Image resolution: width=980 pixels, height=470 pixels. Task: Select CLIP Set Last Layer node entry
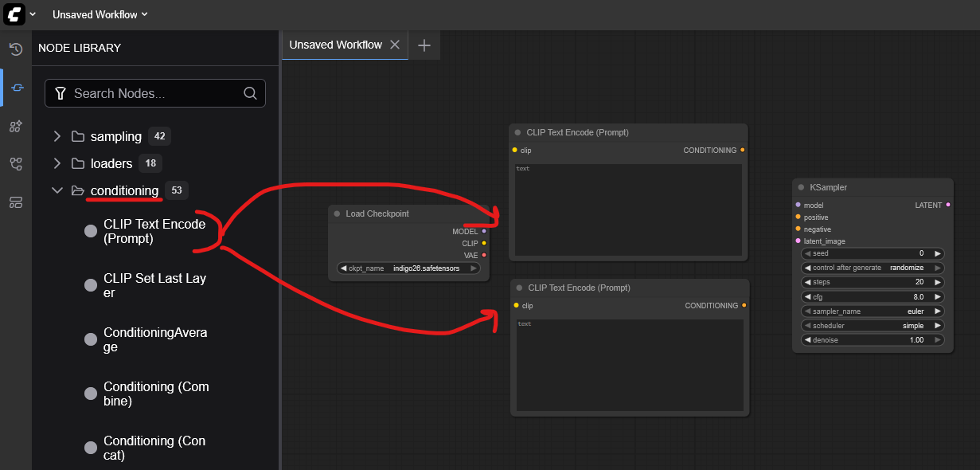tap(154, 285)
